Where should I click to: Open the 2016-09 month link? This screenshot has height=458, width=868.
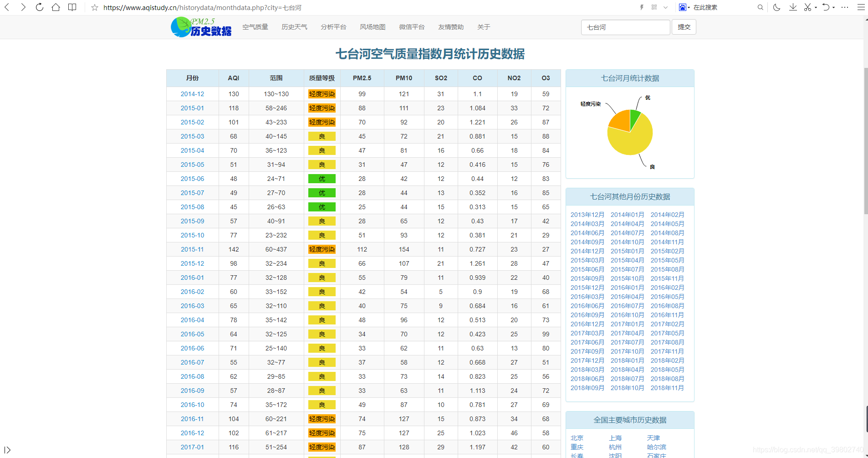pos(192,391)
